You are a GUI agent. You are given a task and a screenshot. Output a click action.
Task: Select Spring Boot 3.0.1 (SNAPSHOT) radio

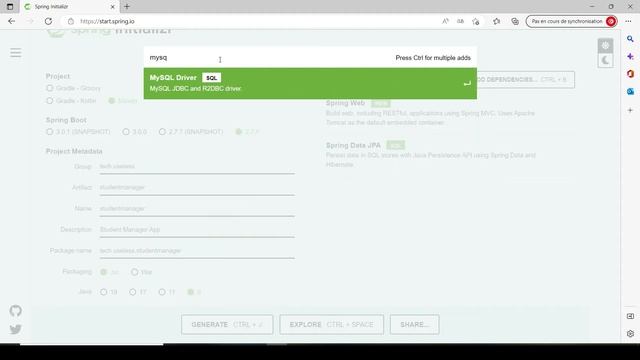point(50,132)
